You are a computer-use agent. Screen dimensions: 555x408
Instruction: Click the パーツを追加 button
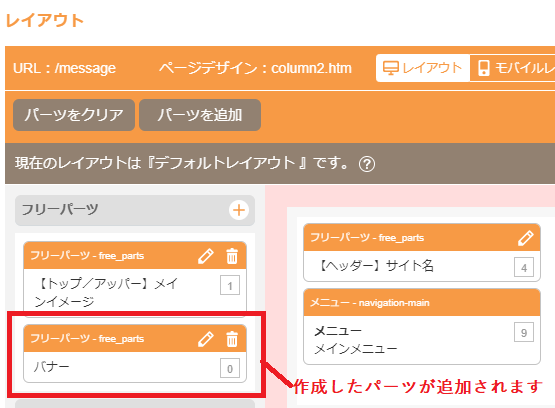click(200, 115)
